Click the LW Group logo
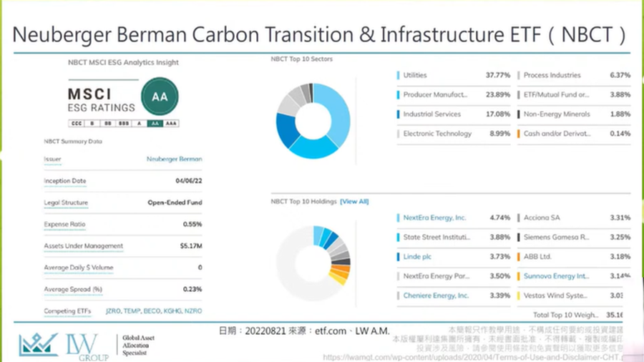 click(x=65, y=346)
